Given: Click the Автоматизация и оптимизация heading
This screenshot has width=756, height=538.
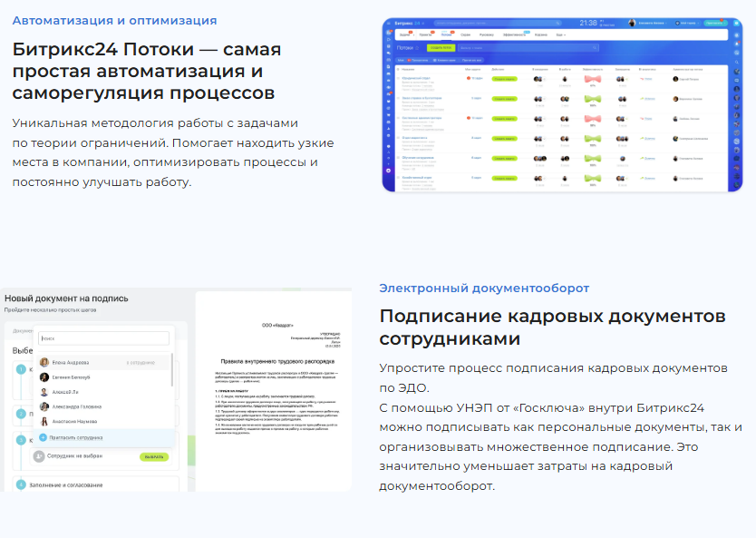Looking at the screenshot, I should pos(115,21).
